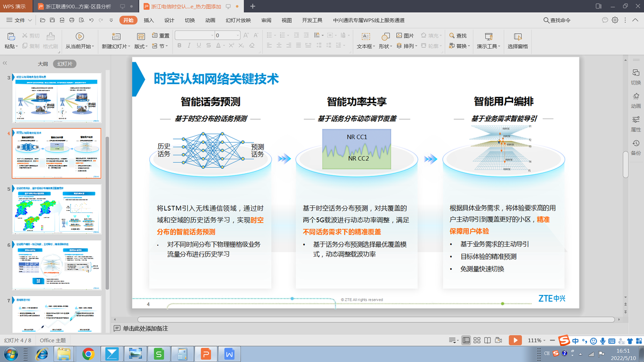This screenshot has width=644, height=362.
Task: Select slide 5 thumbnail in panel
Action: click(x=56, y=209)
